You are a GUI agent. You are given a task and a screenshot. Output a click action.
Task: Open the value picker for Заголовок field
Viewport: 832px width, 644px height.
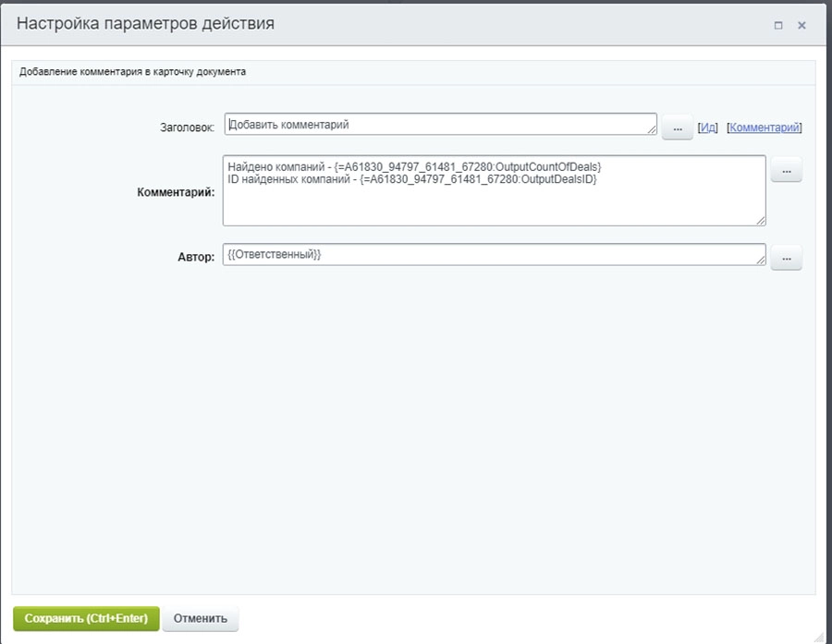(677, 127)
